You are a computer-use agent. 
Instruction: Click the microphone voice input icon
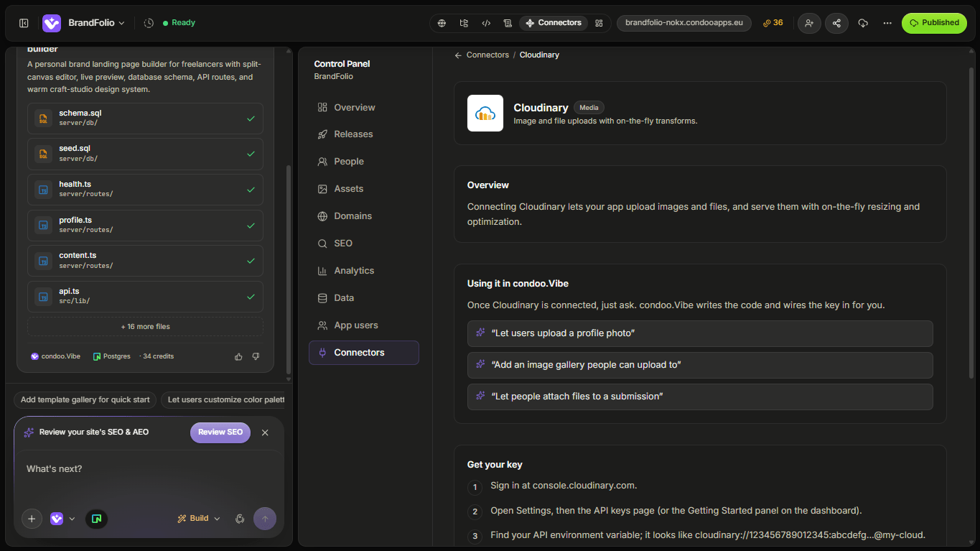[x=240, y=519]
